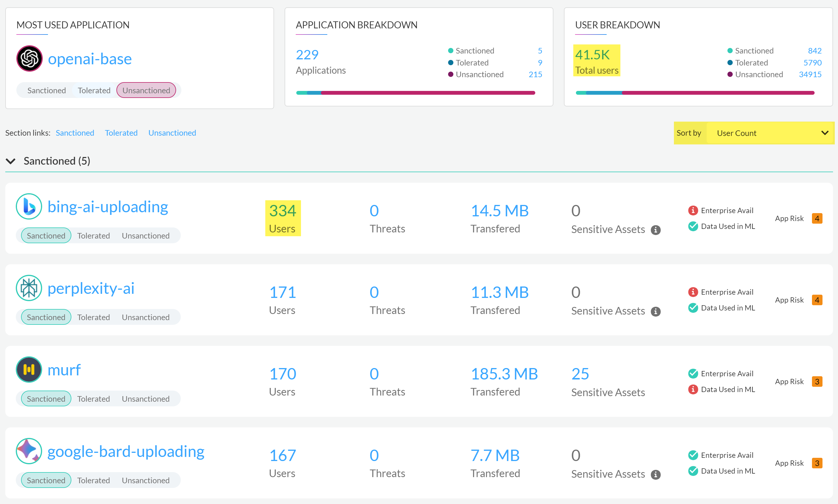The width and height of the screenshot is (838, 504).
Task: Click the App Risk badge showing 4 for bing-ai-uploading
Action: click(817, 218)
